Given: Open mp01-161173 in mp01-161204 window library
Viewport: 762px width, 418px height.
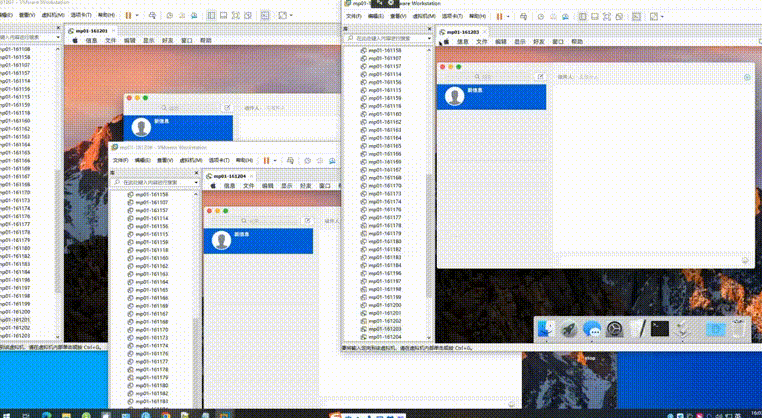Looking at the screenshot, I should click(x=151, y=337).
